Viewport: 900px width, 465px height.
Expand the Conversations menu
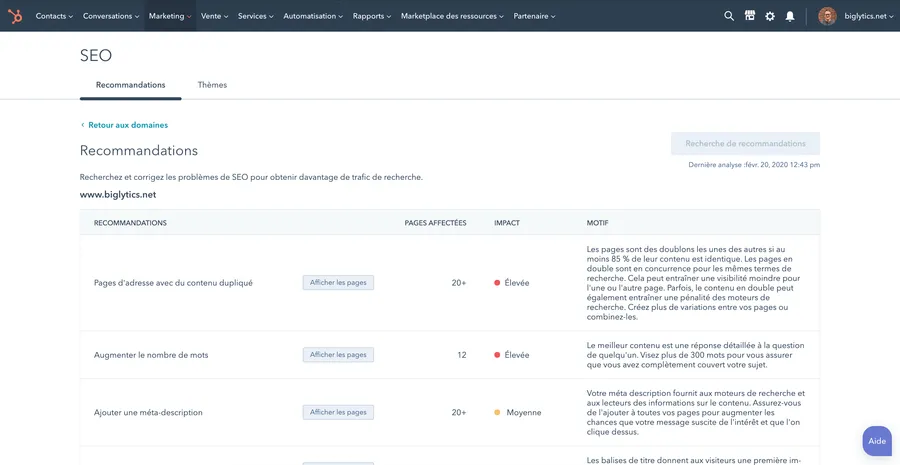click(x=111, y=16)
